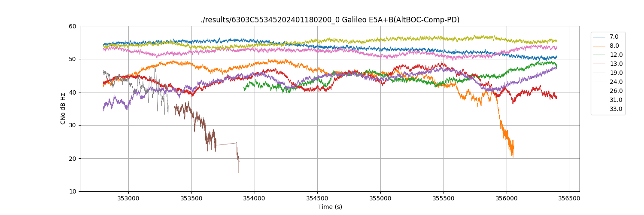This screenshot has width=644, height=215.
Task: Click the 10 y-axis tick label
Action: click(72, 191)
